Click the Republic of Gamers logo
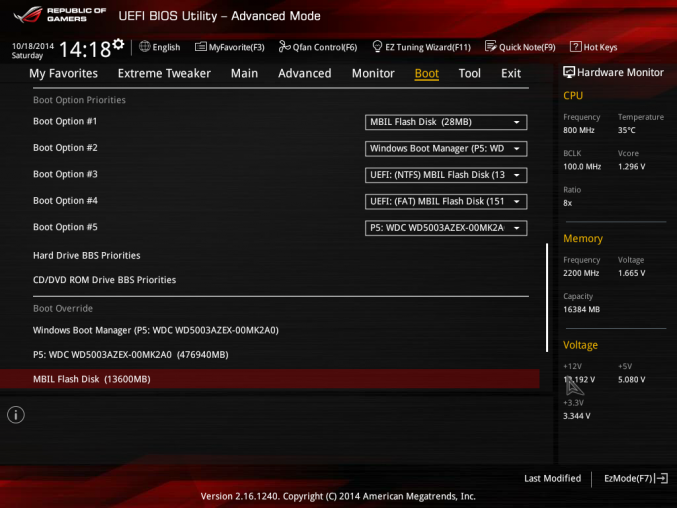Viewport: 677px width, 508px height. point(60,15)
